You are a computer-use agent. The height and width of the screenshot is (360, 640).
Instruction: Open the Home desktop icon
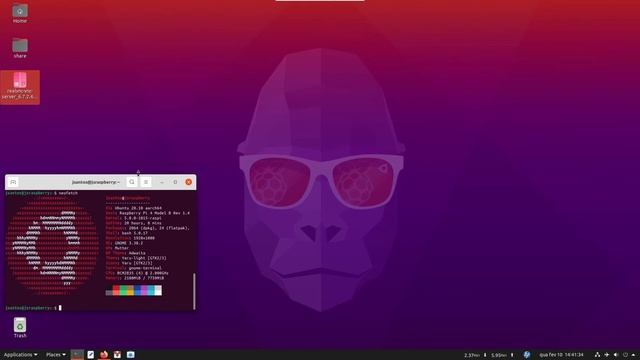[20, 13]
